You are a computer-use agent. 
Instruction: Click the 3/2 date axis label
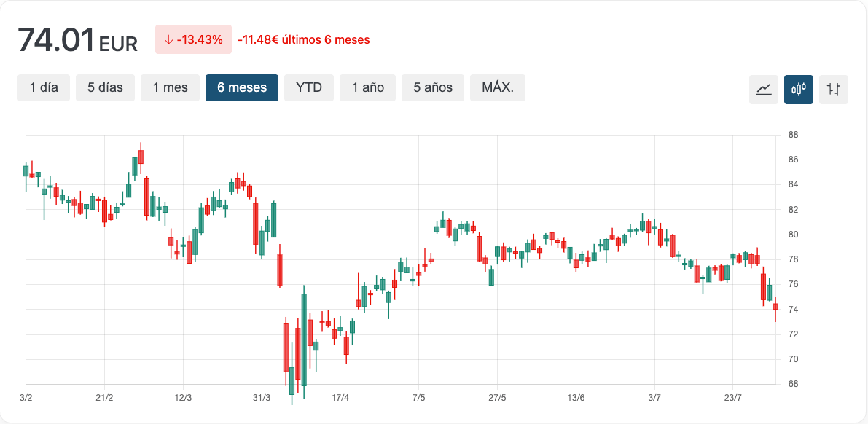[x=26, y=398]
